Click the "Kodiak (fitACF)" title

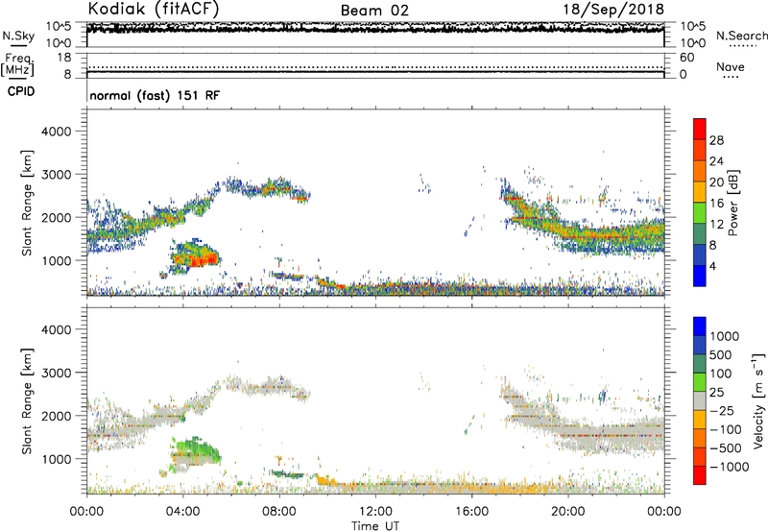[154, 10]
